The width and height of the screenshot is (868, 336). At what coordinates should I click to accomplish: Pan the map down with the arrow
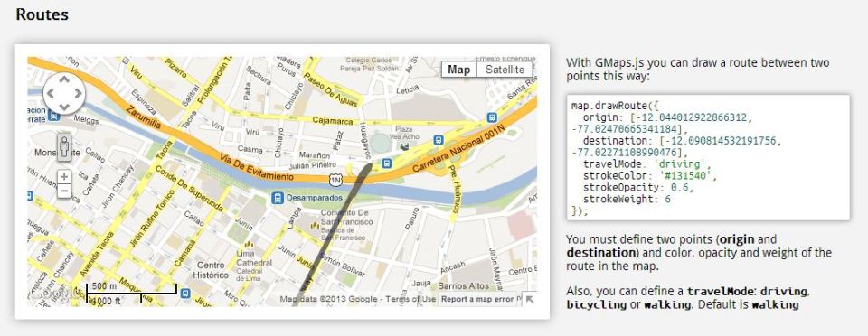(x=64, y=107)
